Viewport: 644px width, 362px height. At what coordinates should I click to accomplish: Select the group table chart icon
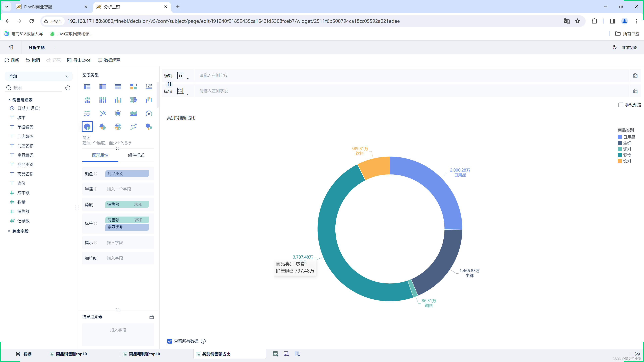87,86
